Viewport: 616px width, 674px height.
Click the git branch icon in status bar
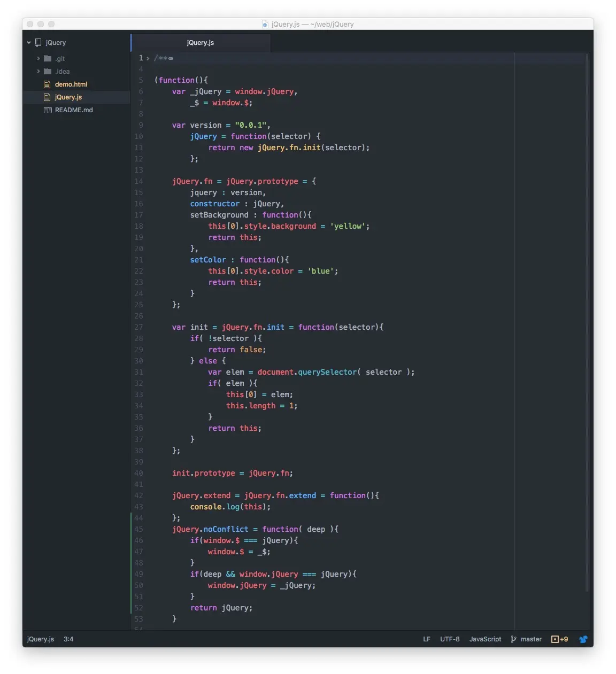[513, 639]
